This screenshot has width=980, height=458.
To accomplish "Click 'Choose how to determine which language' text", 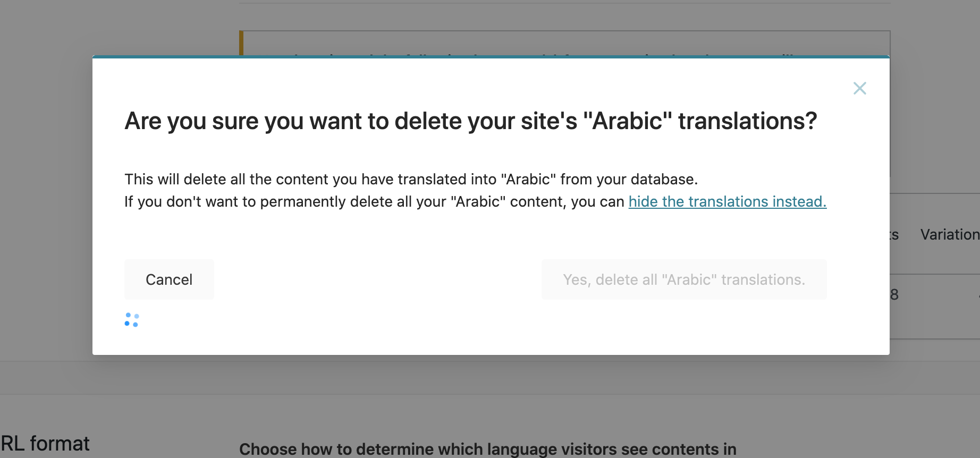I will tap(487, 449).
